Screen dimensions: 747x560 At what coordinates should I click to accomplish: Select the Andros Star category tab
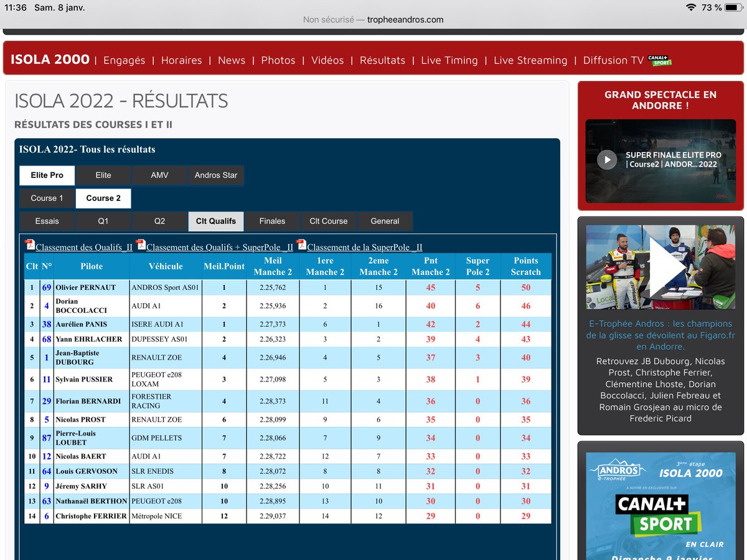coord(216,175)
